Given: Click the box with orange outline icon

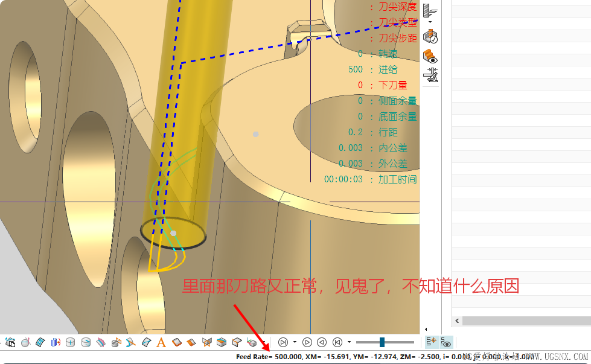Looking at the screenshot, I should pos(237,342).
